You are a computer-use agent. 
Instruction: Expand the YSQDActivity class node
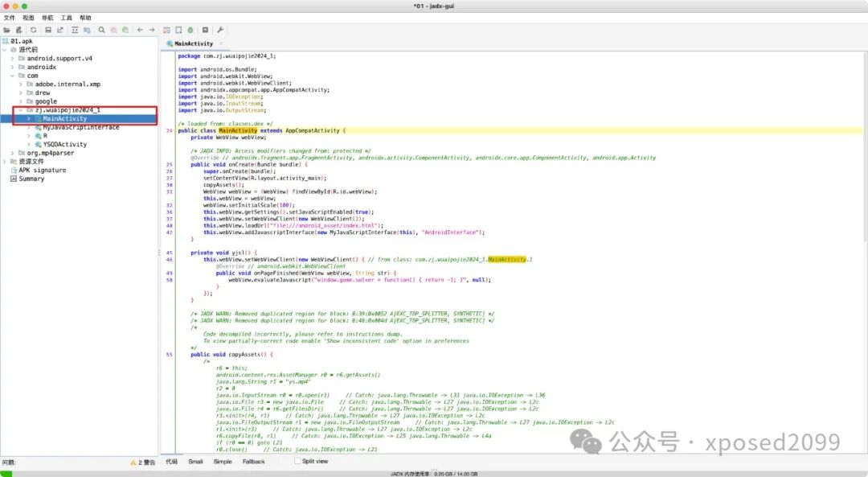coord(29,144)
